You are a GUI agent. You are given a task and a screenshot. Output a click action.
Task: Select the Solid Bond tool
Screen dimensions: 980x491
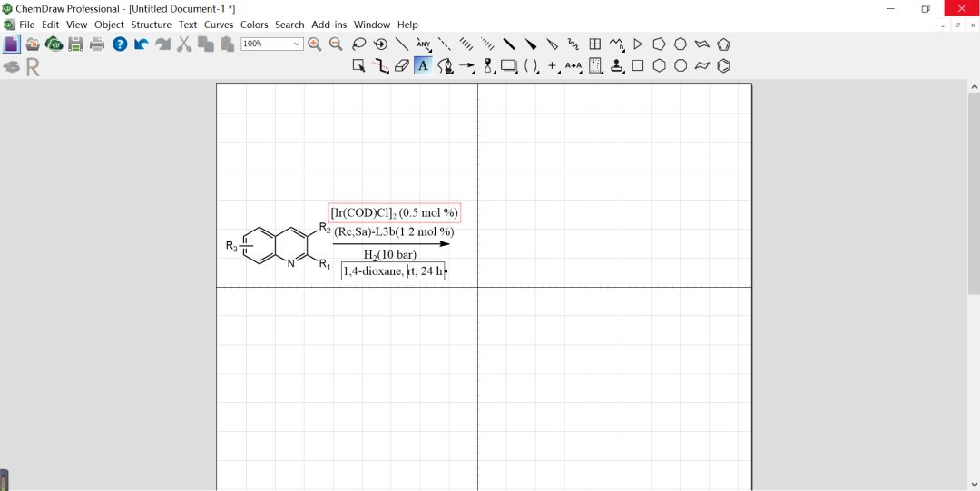coord(402,44)
